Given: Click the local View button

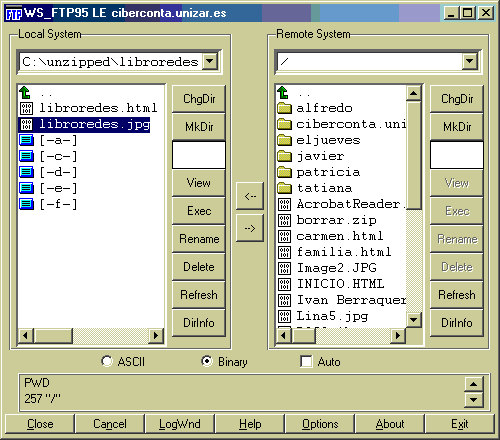Looking at the screenshot, I should click(199, 183).
